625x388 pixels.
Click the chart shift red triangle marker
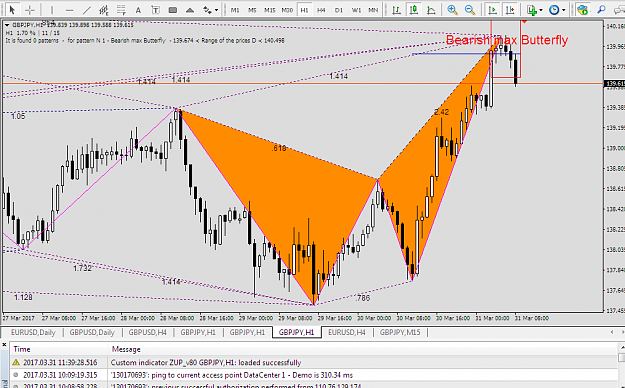525,22
